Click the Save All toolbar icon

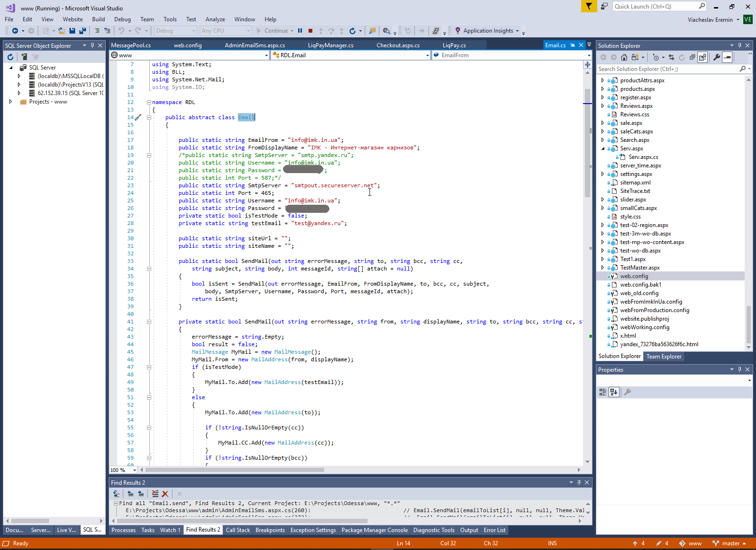(x=82, y=31)
